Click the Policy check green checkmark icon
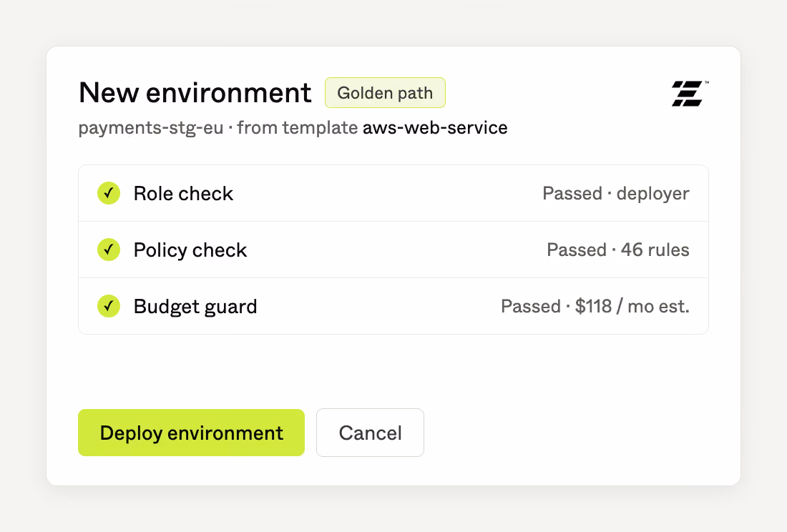The height and width of the screenshot is (532, 787). 109,250
